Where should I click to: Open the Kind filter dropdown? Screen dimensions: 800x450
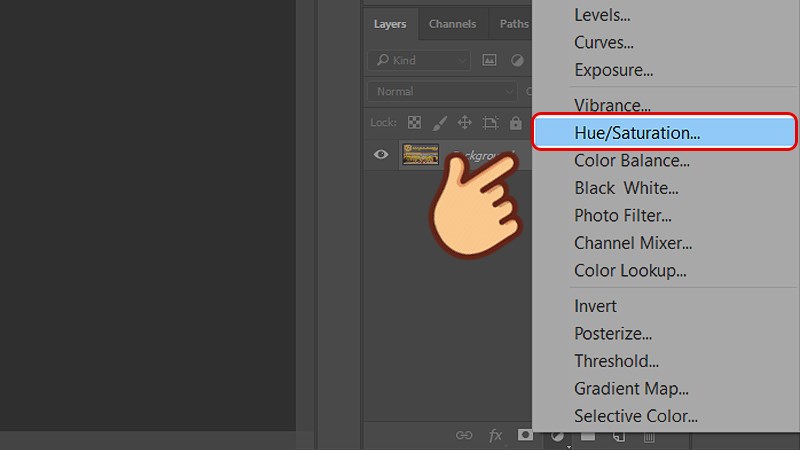[x=418, y=60]
